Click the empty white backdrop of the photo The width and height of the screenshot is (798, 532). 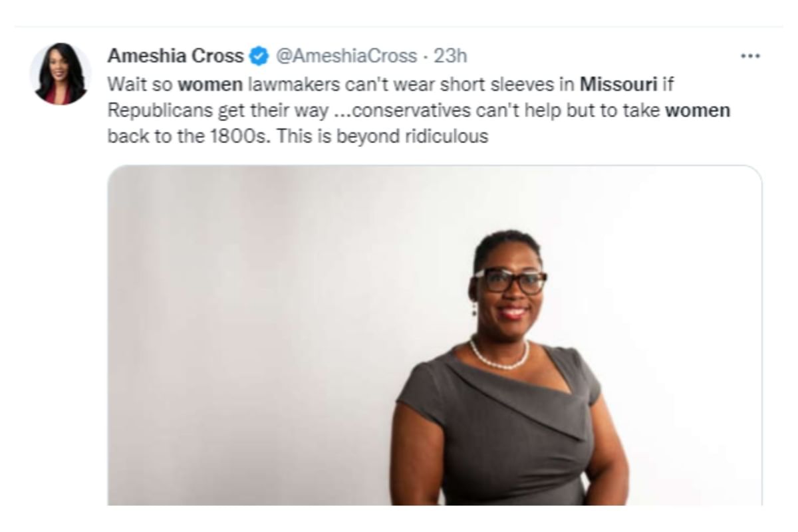tap(253, 332)
